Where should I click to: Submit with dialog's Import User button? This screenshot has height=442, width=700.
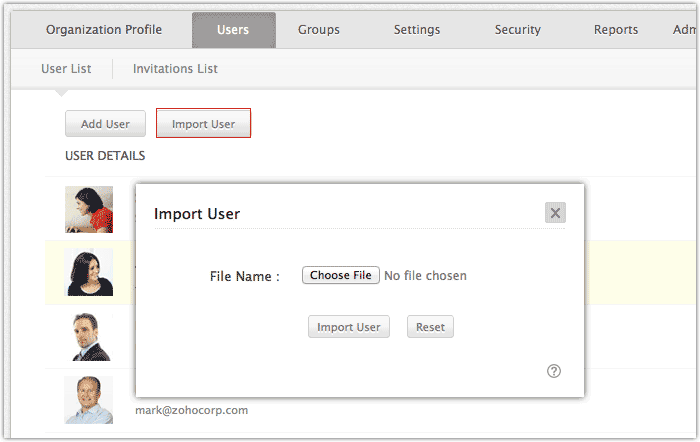click(x=348, y=327)
